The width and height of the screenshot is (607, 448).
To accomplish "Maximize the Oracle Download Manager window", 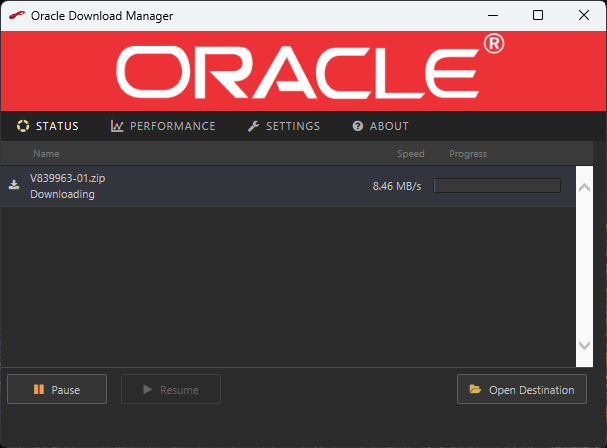I will (x=538, y=15).
